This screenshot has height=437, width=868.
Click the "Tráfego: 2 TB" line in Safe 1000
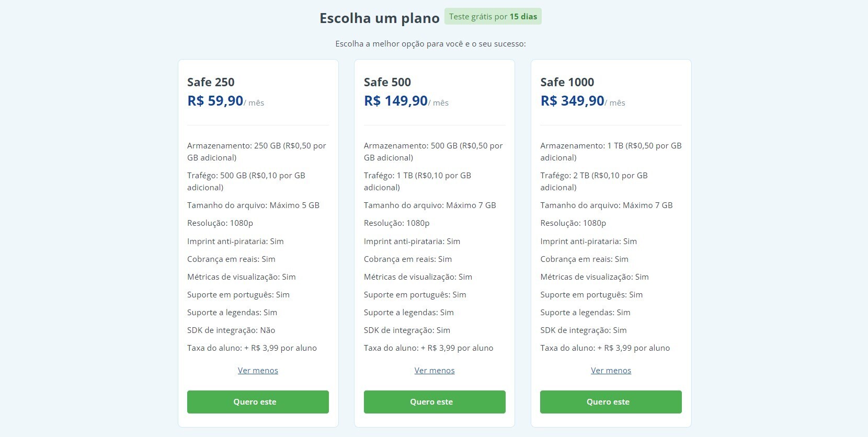593,181
